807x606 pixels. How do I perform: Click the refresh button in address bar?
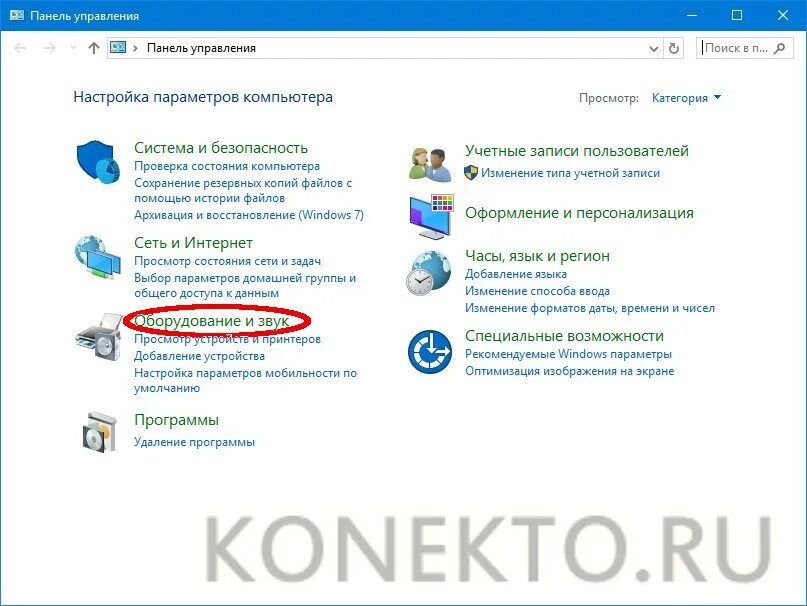(674, 48)
